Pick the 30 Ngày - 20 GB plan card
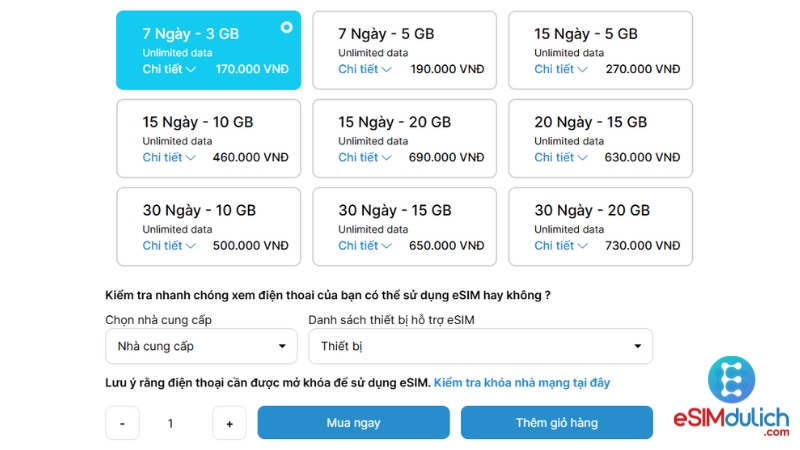Viewport: 800px width, 450px height. point(600,226)
